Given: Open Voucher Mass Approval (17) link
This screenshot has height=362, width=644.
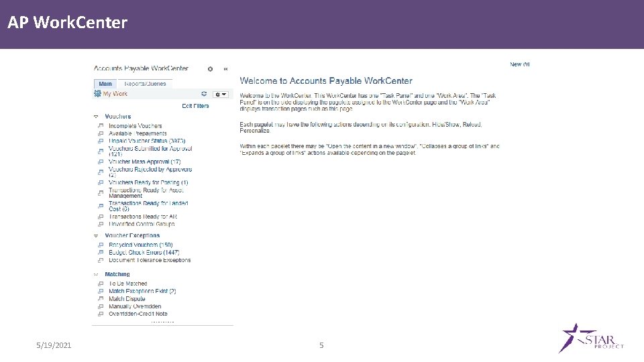Looking at the screenshot, I should click(x=145, y=162).
